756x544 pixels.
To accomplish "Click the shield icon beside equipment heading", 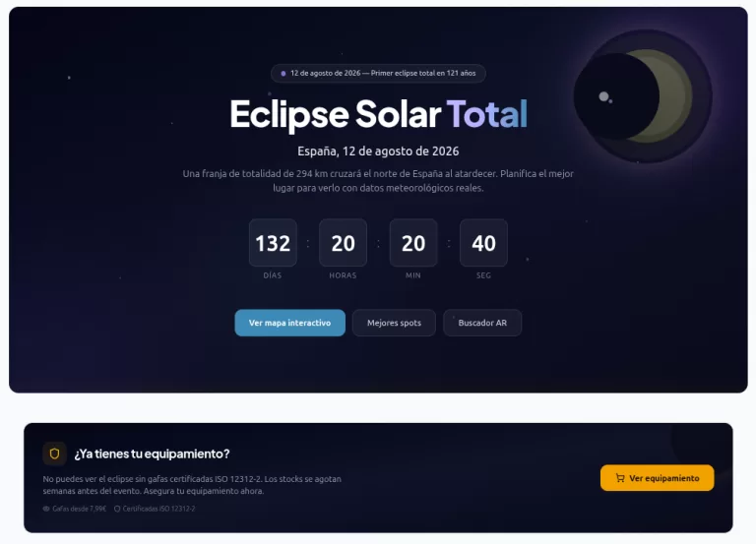I will pyautogui.click(x=54, y=453).
